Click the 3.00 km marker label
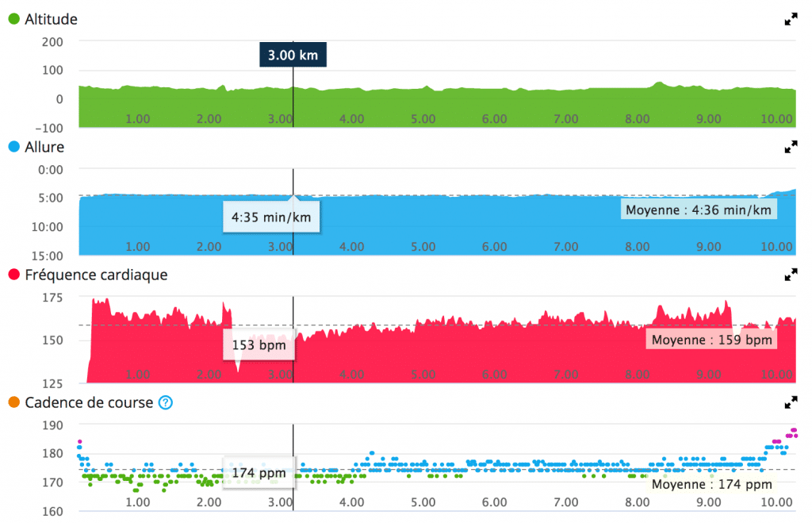812x523 pixels. point(293,55)
